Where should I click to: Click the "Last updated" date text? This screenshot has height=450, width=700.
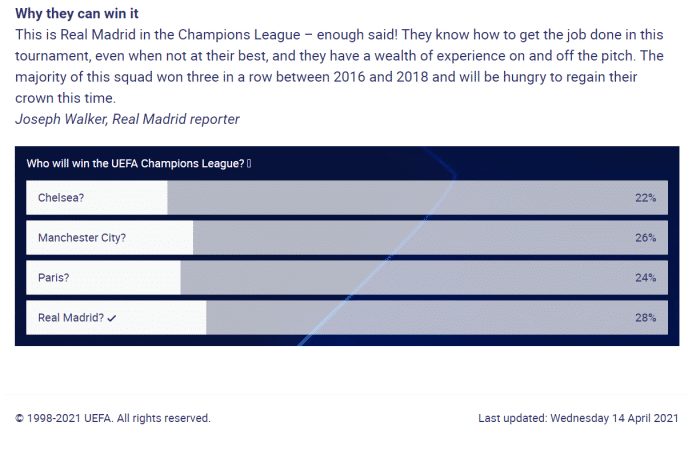(x=578, y=418)
